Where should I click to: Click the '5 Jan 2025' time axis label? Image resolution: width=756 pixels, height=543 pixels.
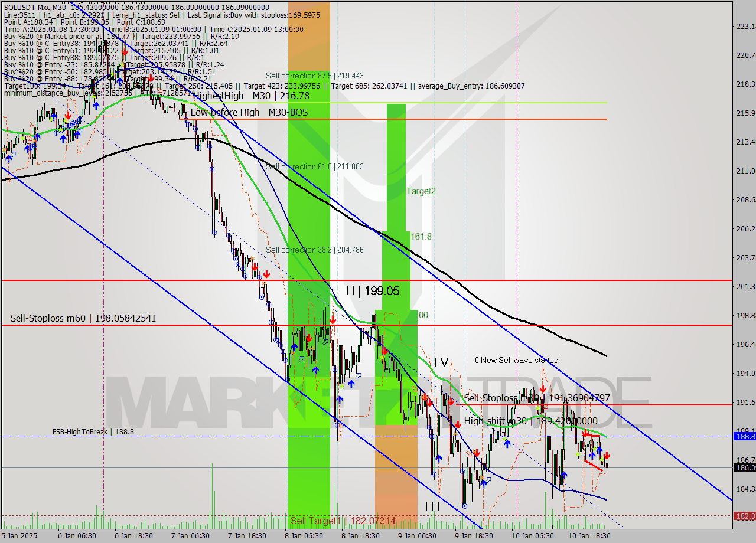click(x=19, y=536)
